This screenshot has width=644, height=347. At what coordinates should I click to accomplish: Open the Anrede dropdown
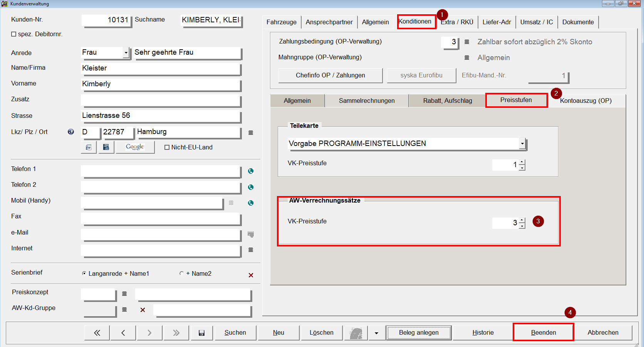(126, 53)
